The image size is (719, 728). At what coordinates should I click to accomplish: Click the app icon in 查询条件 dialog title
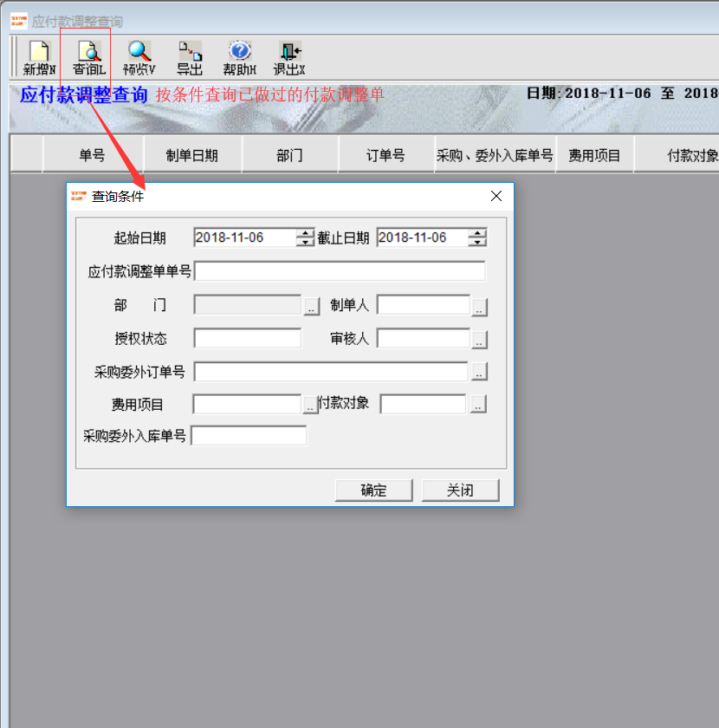click(x=79, y=196)
